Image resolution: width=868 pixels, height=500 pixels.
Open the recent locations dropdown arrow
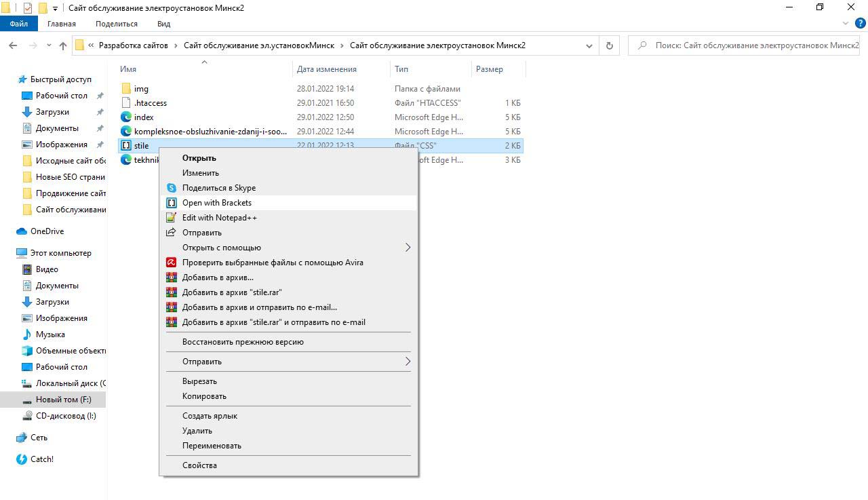tap(49, 45)
